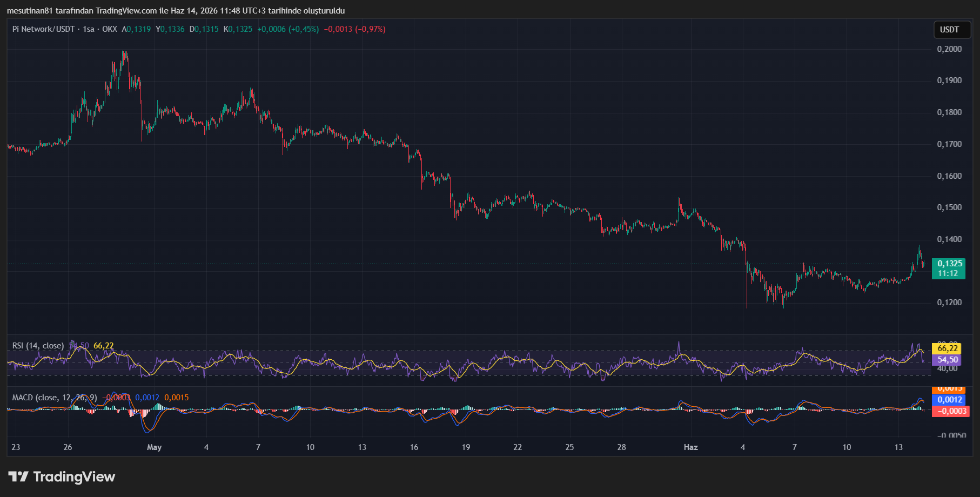The height and width of the screenshot is (497, 980).
Task: Click the high value Y0,1336
Action: click(170, 29)
